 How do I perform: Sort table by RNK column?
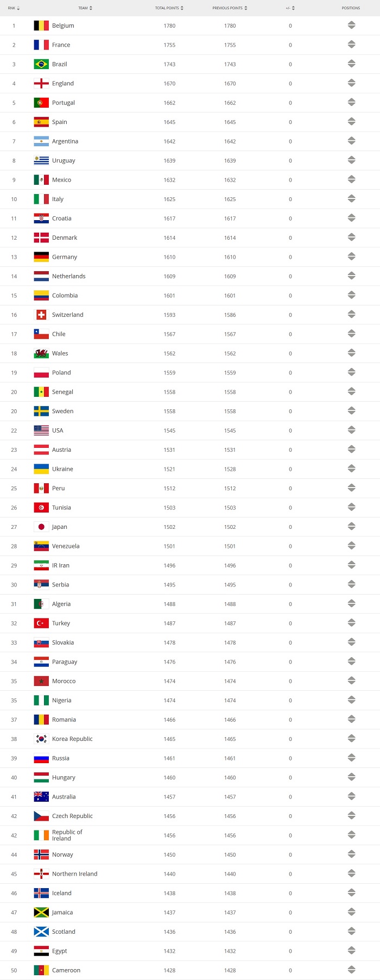point(14,8)
